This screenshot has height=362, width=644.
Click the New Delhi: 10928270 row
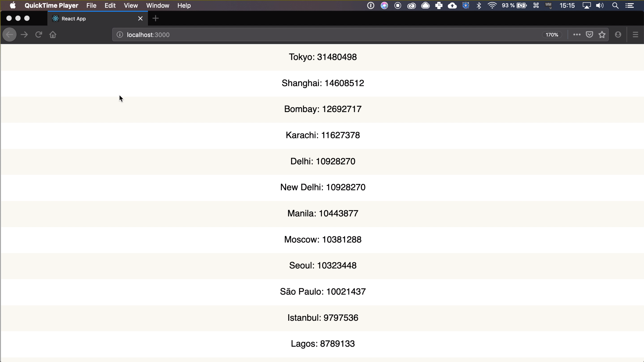point(322,188)
